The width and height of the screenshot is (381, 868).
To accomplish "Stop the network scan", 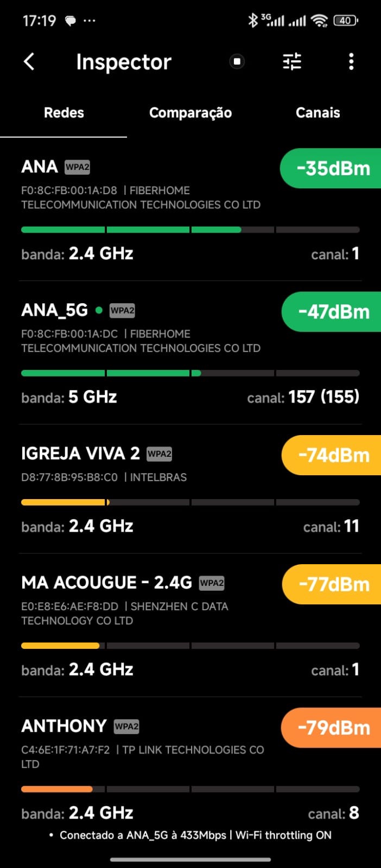I will (237, 62).
